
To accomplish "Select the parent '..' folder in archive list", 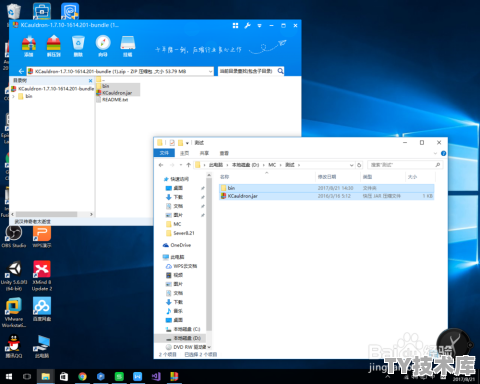I will point(101,79).
